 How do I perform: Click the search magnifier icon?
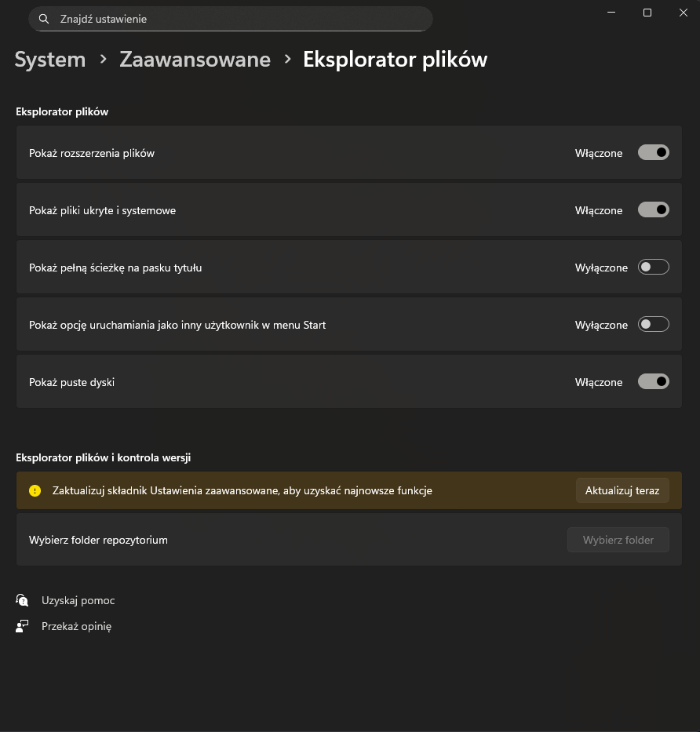[43, 19]
